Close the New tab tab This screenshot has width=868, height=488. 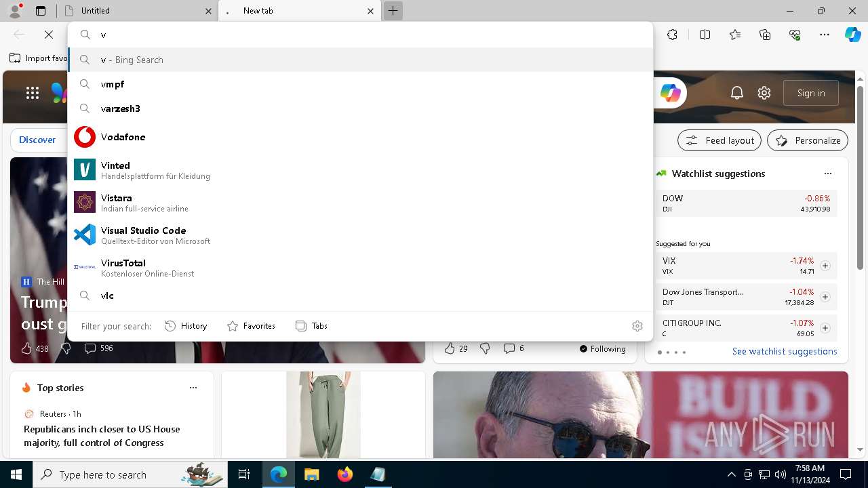click(x=371, y=11)
